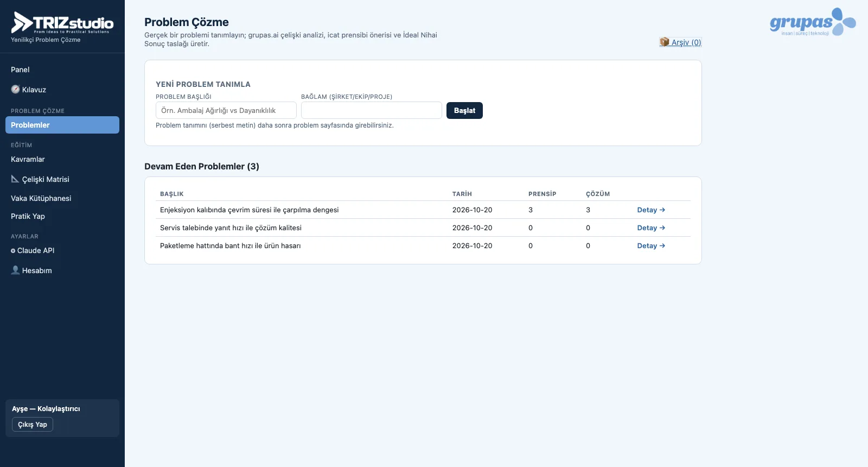This screenshot has height=467, width=868.
Task: Open Detay for Paketleme hattında problem
Action: pyautogui.click(x=651, y=245)
